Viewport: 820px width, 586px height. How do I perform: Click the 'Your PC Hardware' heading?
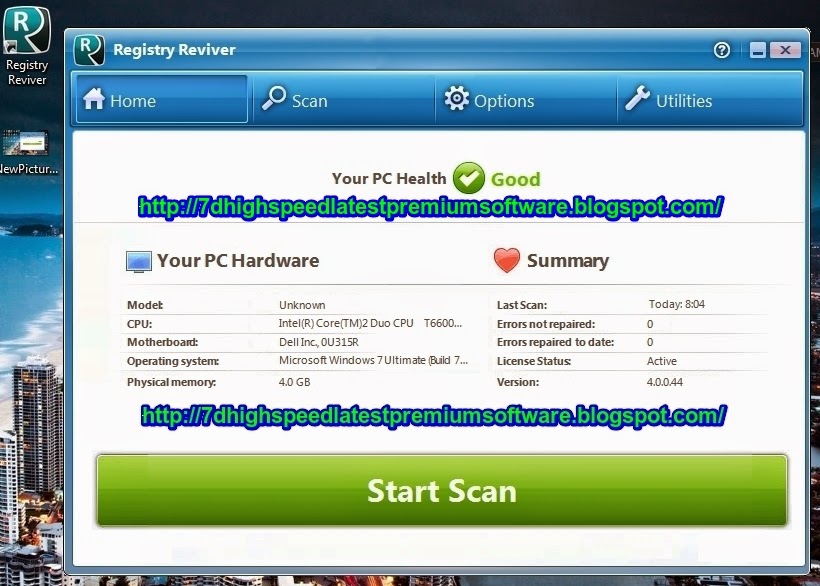click(238, 261)
